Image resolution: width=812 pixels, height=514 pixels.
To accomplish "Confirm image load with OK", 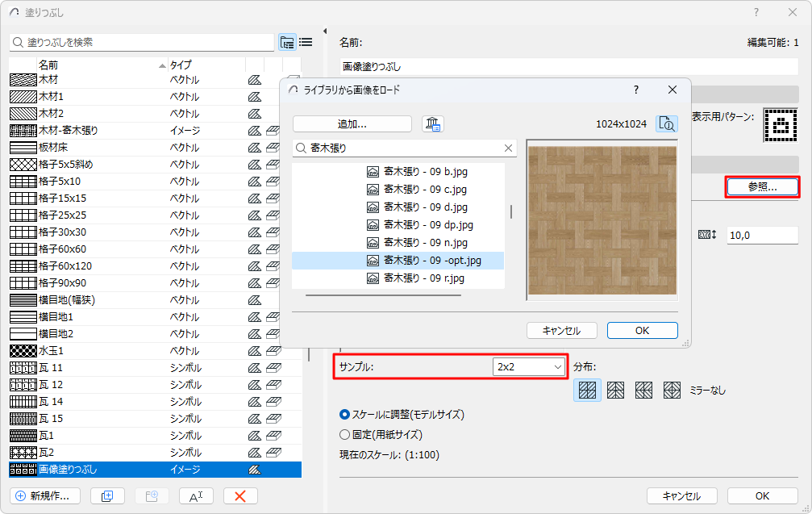I will coord(642,330).
